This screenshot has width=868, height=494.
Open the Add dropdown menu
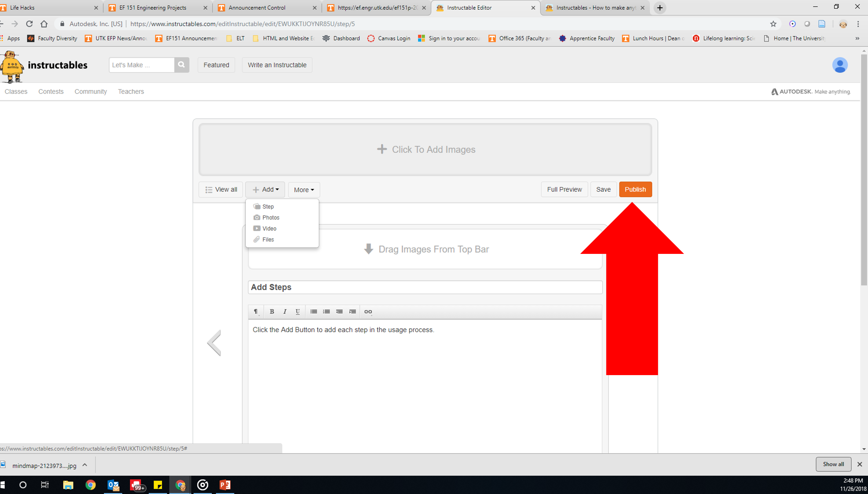click(265, 189)
